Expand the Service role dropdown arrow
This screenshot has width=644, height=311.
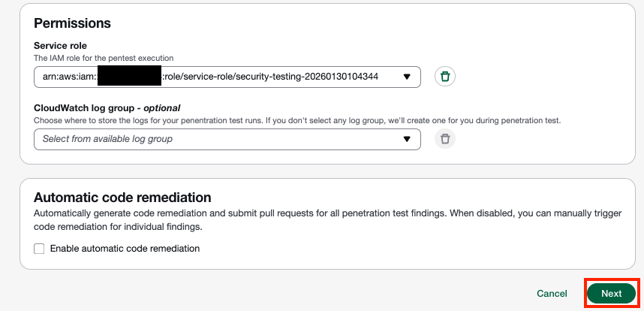(x=407, y=77)
